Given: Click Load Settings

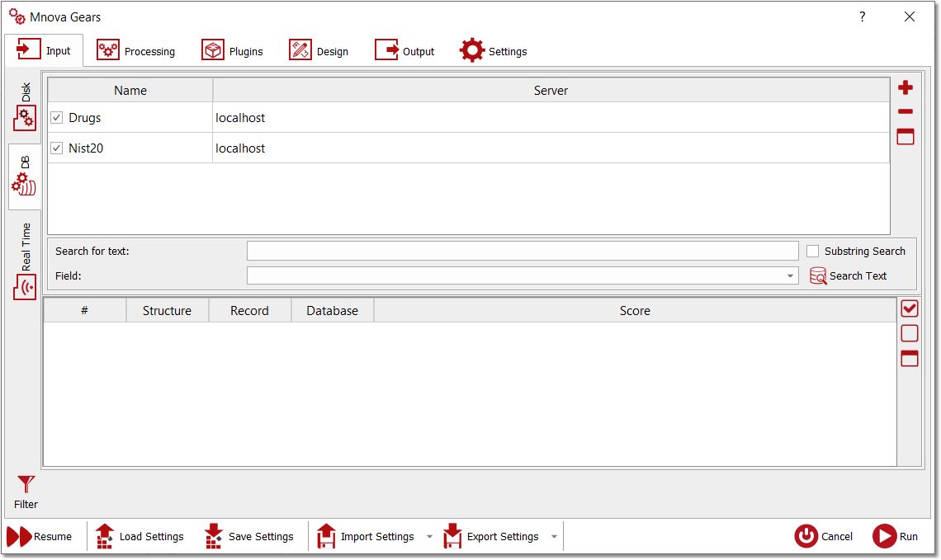Looking at the screenshot, I should 139,537.
